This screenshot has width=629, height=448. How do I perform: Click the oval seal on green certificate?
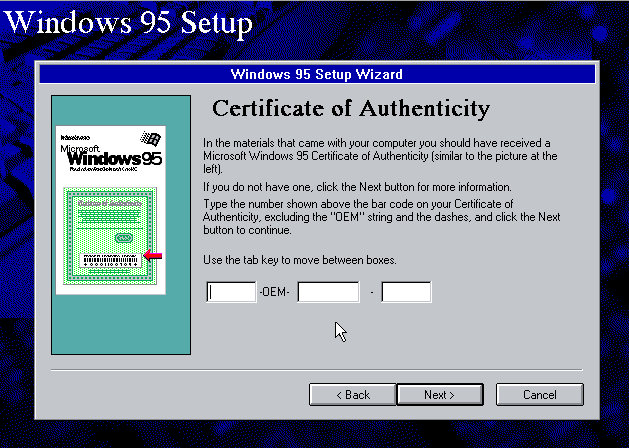[x=124, y=238]
